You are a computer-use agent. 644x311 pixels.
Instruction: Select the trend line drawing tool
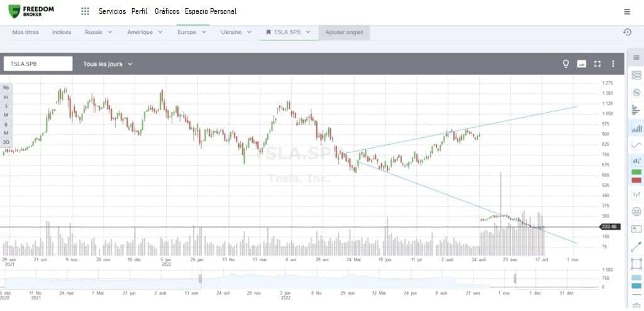click(x=636, y=246)
